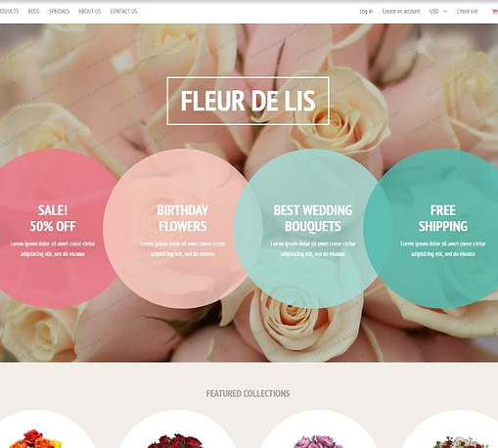This screenshot has width=498, height=448.
Task: Go to Check out
Action: coord(467,12)
